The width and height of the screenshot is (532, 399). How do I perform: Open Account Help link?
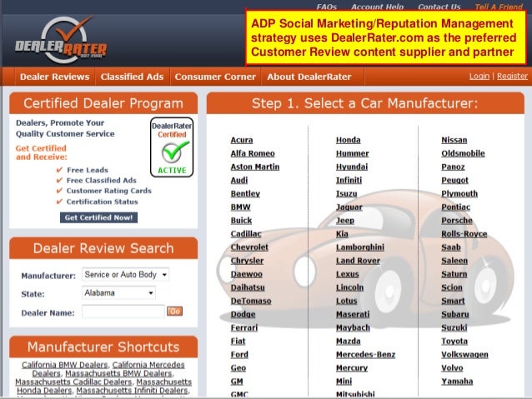[x=377, y=7]
